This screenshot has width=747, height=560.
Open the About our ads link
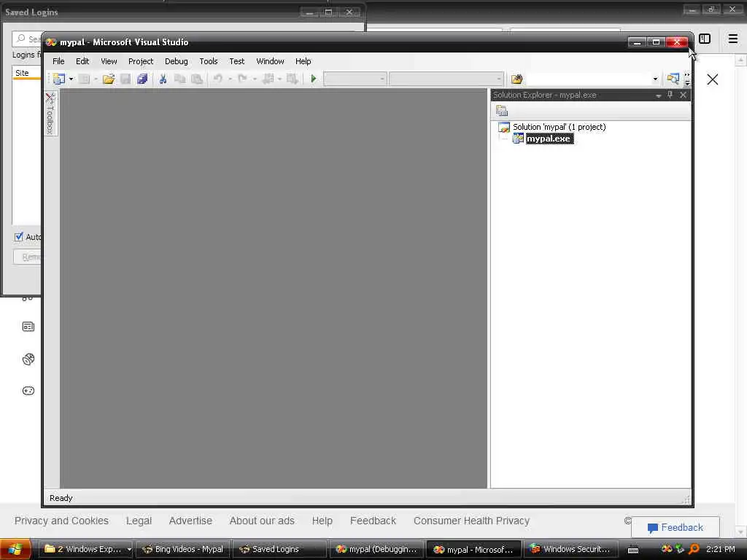coord(262,521)
